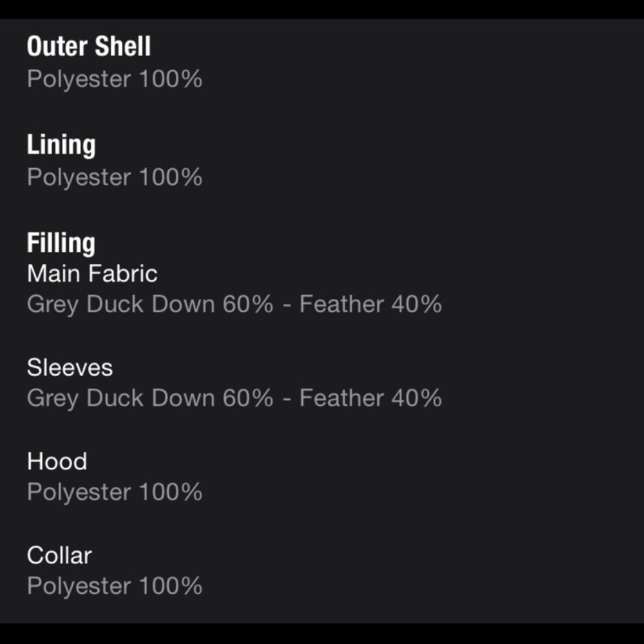Screen dimensions: 644x644
Task: Select the Hood subheading
Action: coord(57,461)
